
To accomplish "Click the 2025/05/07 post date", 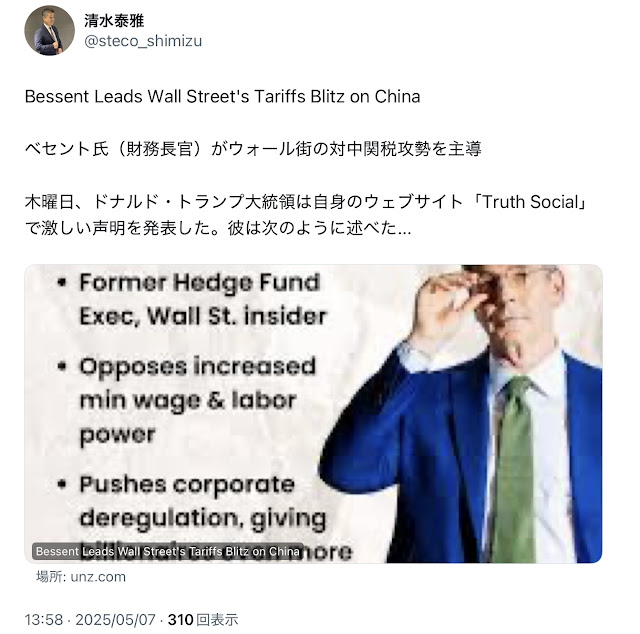I will pyautogui.click(x=116, y=620).
